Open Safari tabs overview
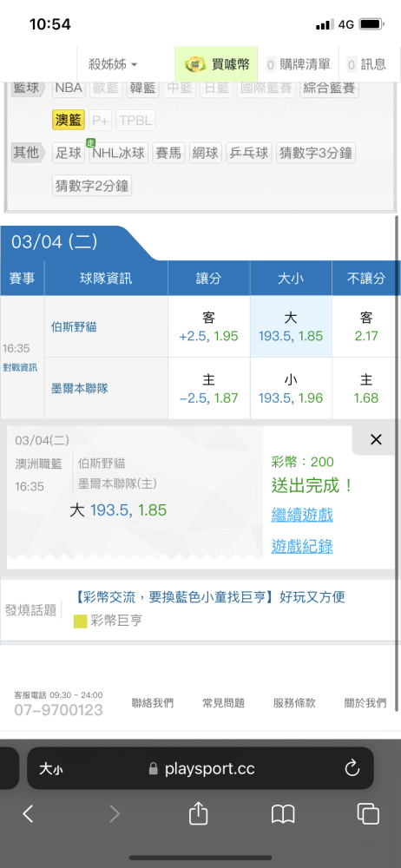 368,813
